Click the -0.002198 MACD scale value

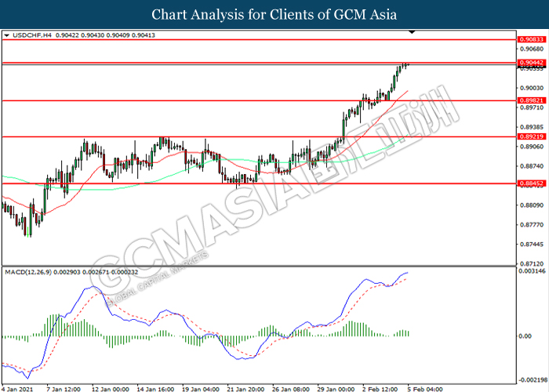coord(533,380)
